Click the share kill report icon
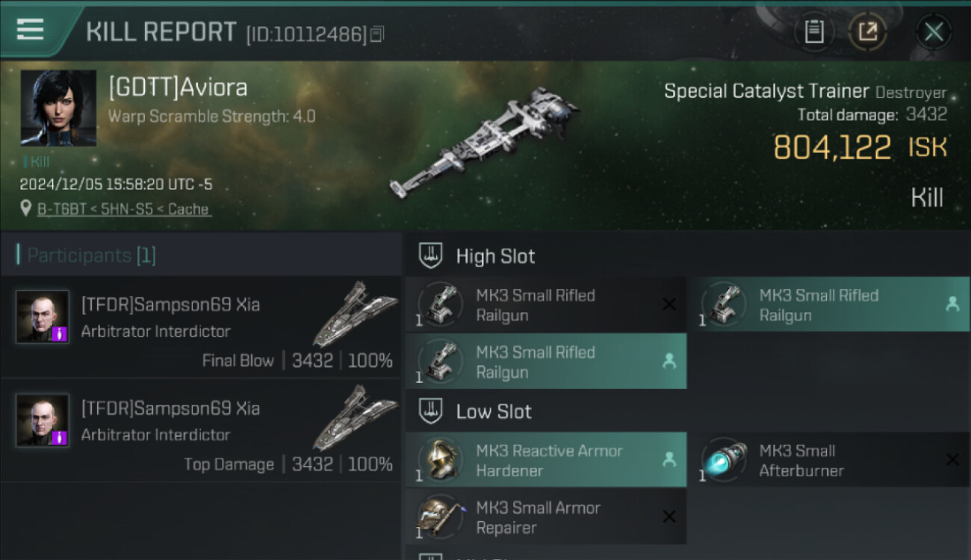 867,32
